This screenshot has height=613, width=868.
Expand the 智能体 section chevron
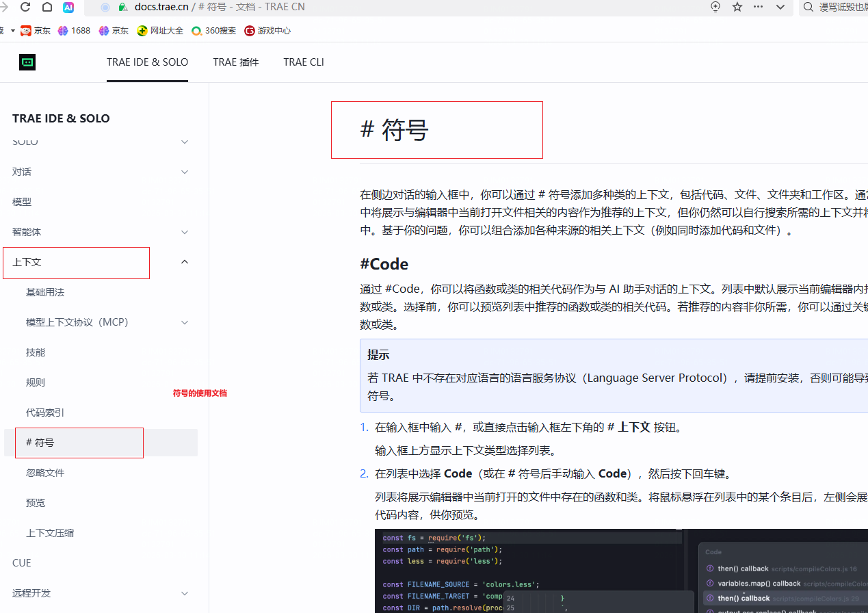[x=185, y=232]
